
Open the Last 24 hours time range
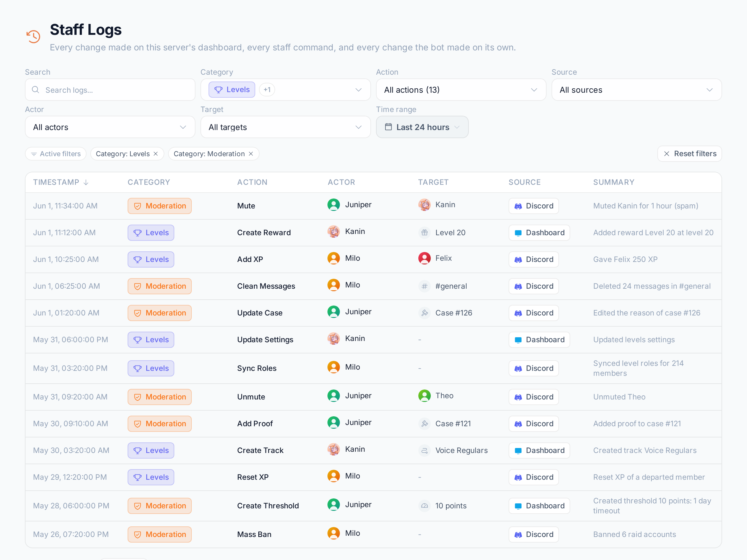coord(422,127)
